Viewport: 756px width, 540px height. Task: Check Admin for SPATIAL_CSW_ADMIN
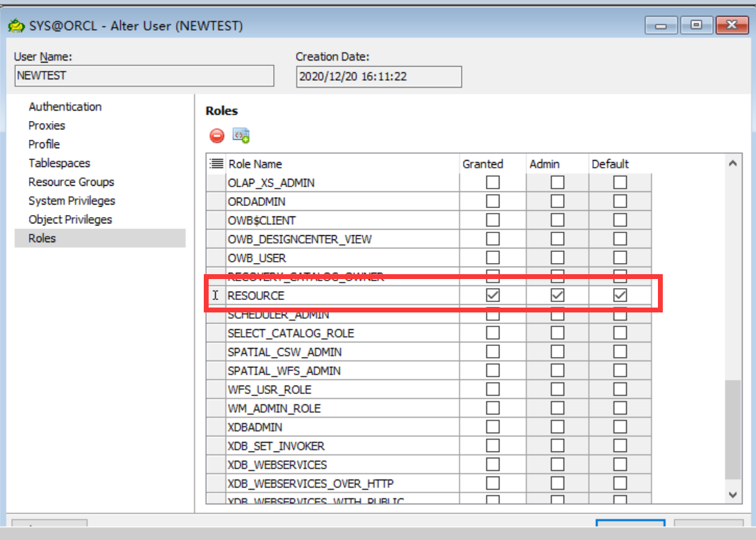(557, 352)
